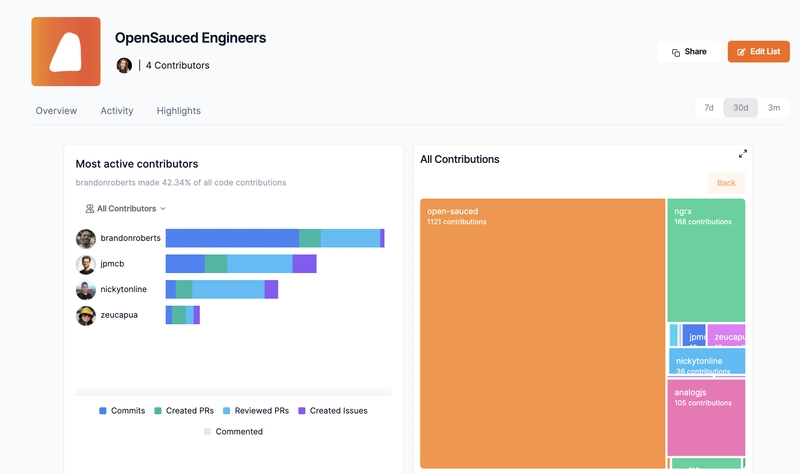Click jpmcb avatar
This screenshot has height=474, width=800.
coord(86,264)
